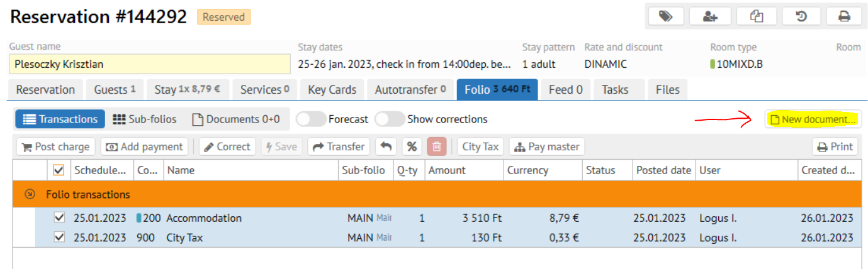Open the reservation history icon
The image size is (868, 269).
coord(801,16)
